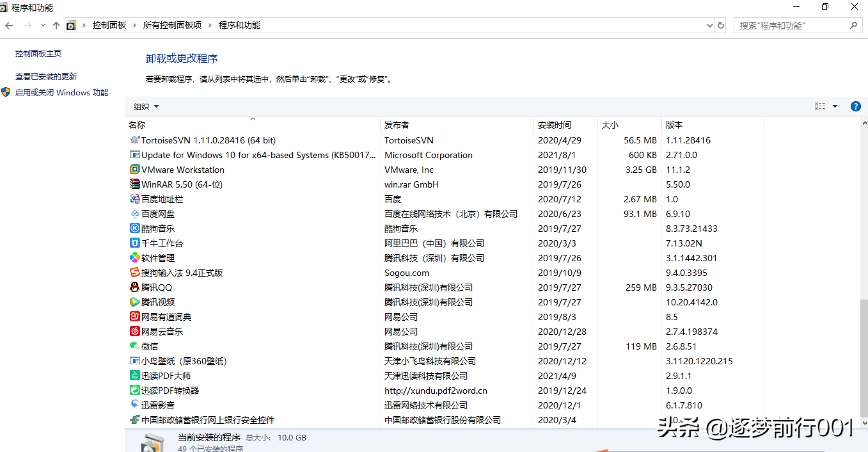The height and width of the screenshot is (452, 868).
Task: Sort by the 大小 column header
Action: [629, 125]
